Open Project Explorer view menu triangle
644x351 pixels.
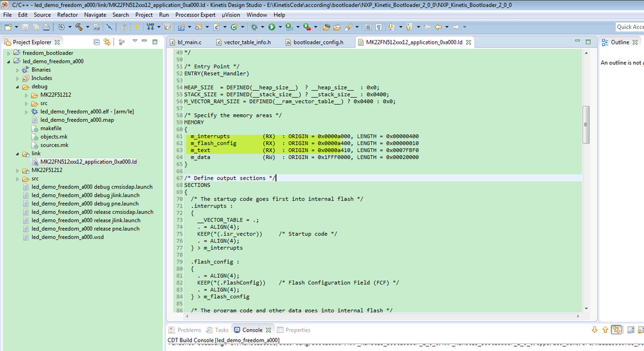(x=135, y=41)
